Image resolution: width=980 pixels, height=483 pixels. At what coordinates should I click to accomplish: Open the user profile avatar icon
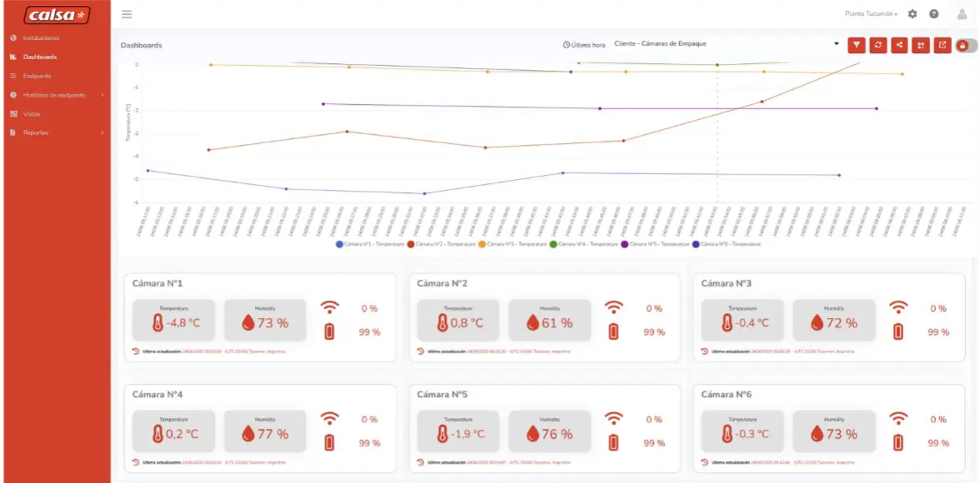coord(962,14)
